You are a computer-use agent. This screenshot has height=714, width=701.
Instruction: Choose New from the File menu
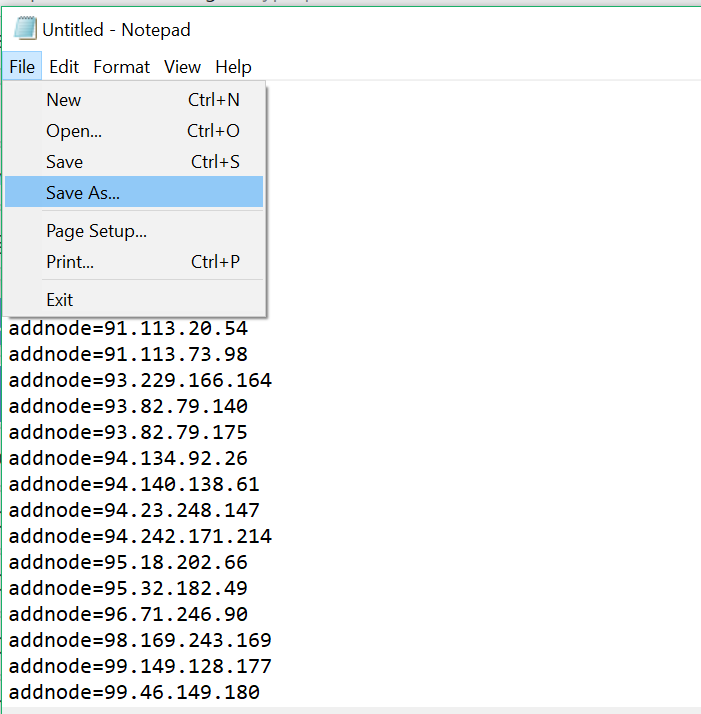(x=134, y=100)
